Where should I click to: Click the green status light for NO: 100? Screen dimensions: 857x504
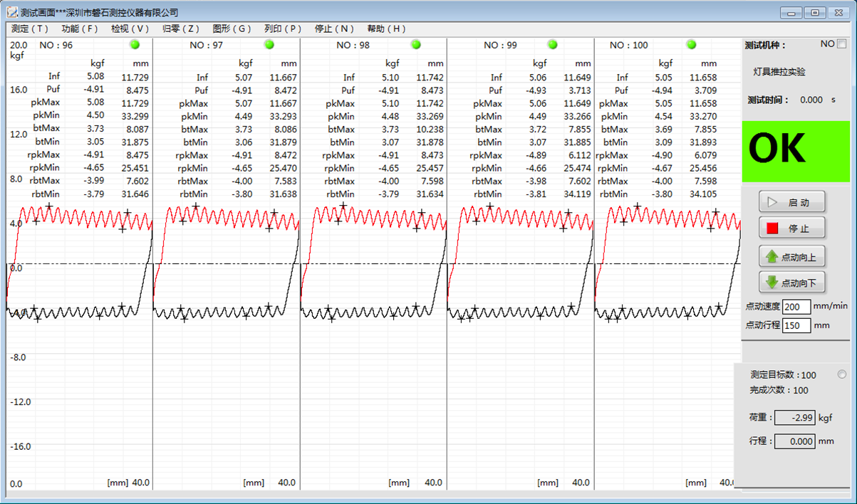click(691, 45)
